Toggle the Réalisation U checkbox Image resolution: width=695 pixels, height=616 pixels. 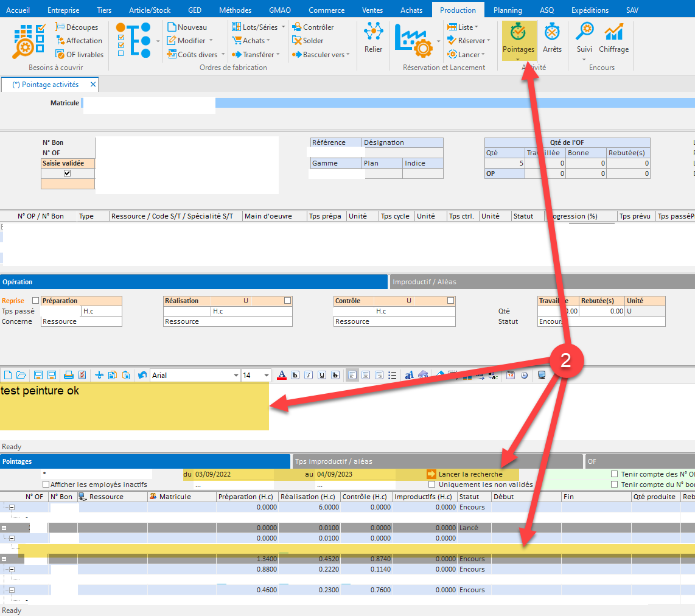[x=287, y=301]
